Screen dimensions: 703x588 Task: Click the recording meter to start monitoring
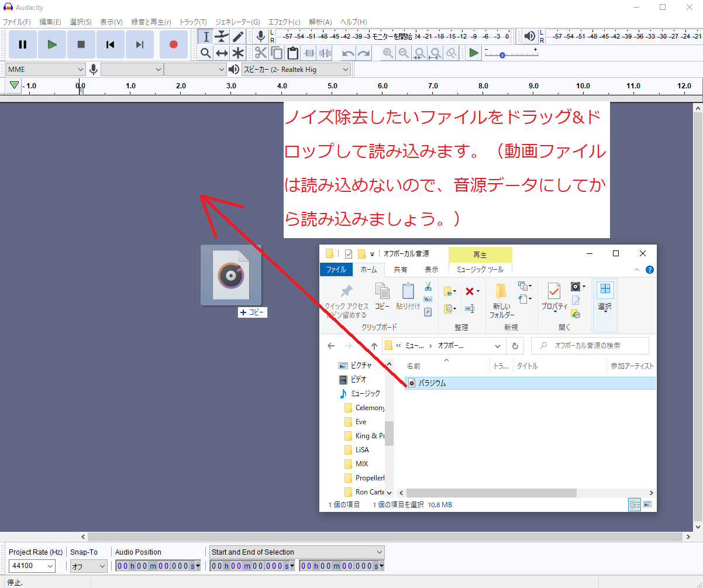pos(392,36)
